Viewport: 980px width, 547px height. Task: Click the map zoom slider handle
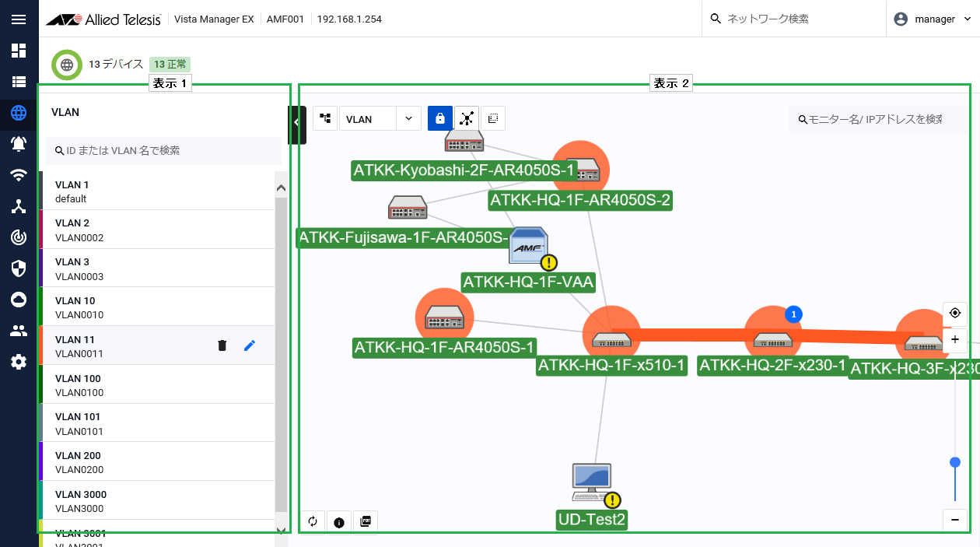(955, 462)
